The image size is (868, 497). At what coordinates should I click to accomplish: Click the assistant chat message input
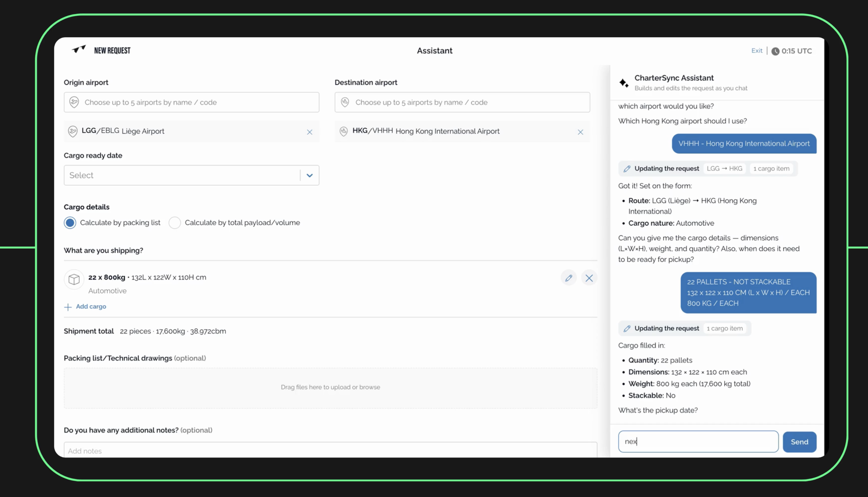pos(698,441)
